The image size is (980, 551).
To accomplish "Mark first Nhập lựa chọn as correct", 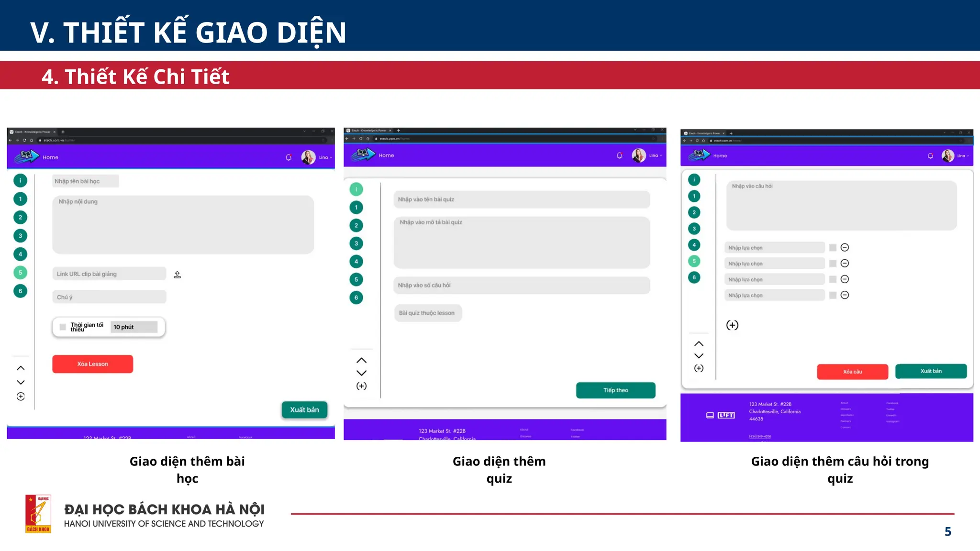I will (x=833, y=247).
